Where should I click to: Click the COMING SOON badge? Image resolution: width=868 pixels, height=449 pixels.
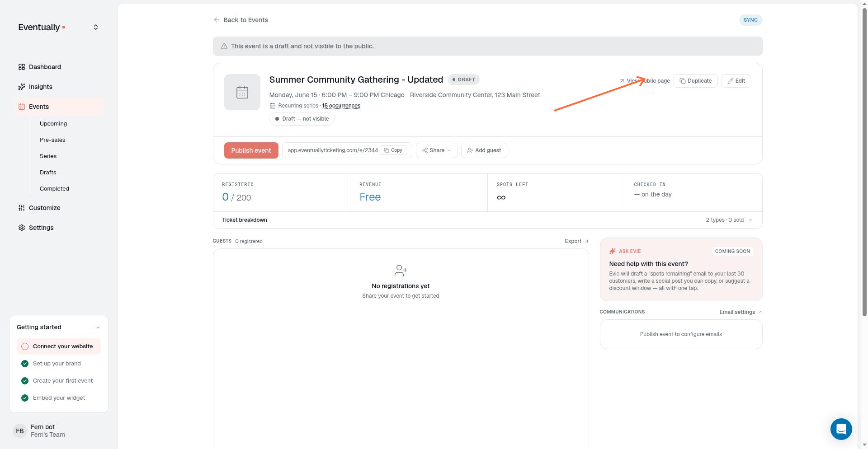(732, 251)
